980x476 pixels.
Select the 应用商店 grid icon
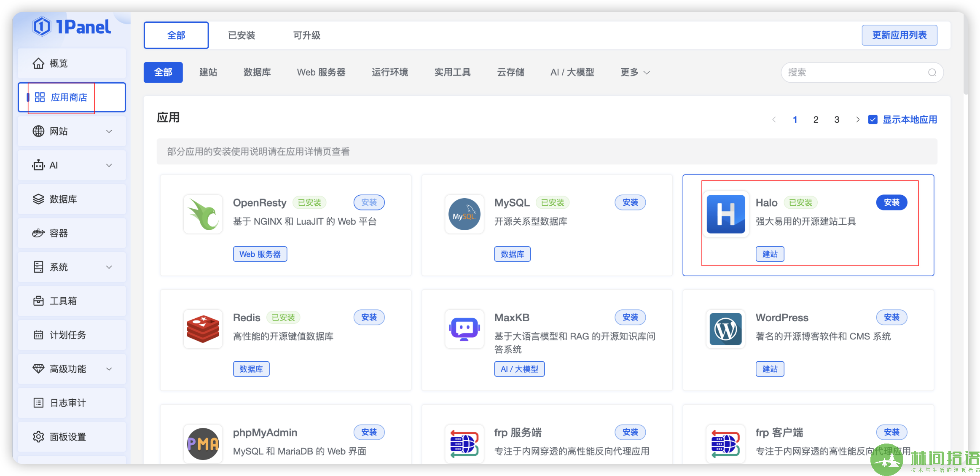40,97
